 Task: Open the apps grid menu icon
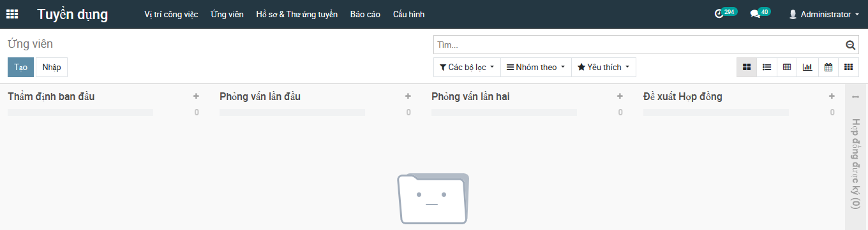(12, 14)
